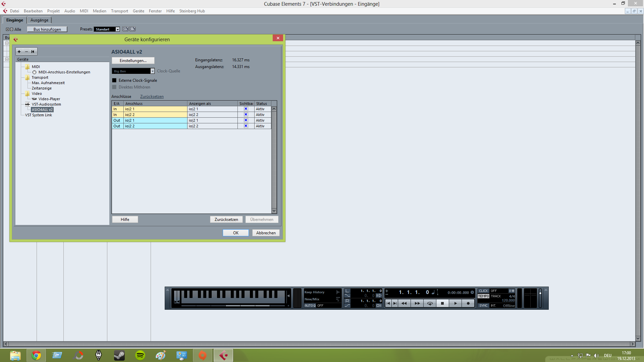Viewport: 644px width, 362px height.
Task: Click the Stop button in transport panel
Action: coord(442,303)
